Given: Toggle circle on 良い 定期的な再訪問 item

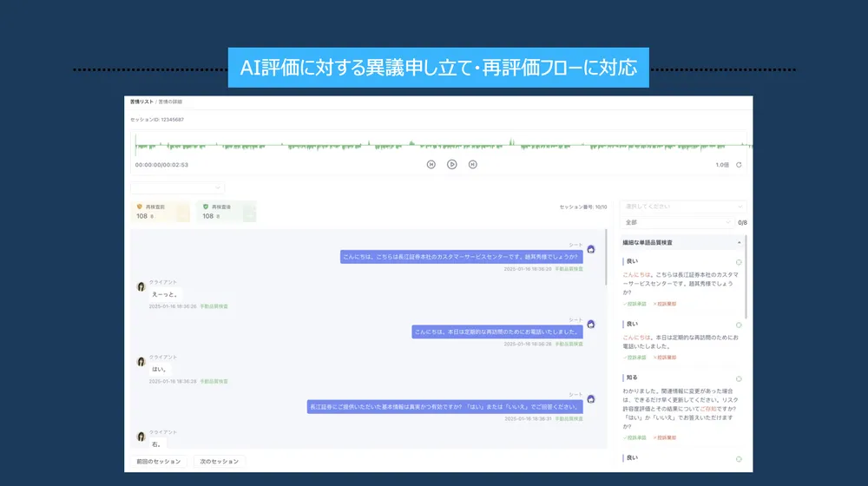Looking at the screenshot, I should click(739, 325).
